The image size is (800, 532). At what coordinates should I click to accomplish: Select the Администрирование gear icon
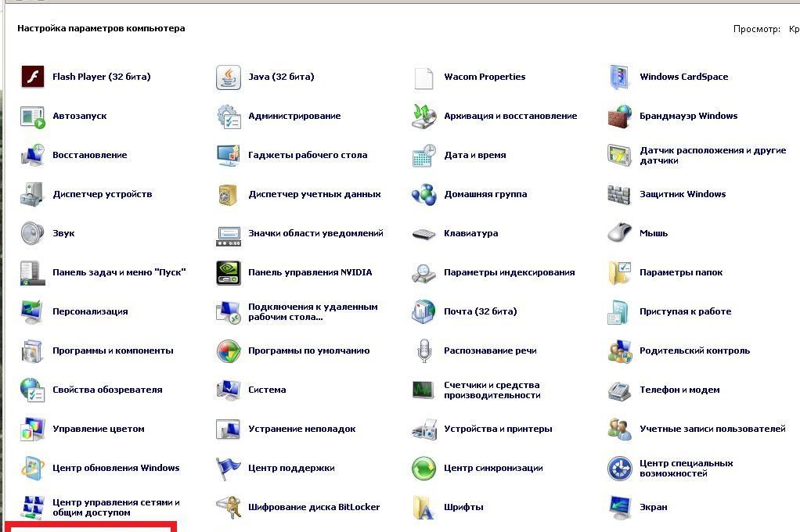(x=229, y=117)
